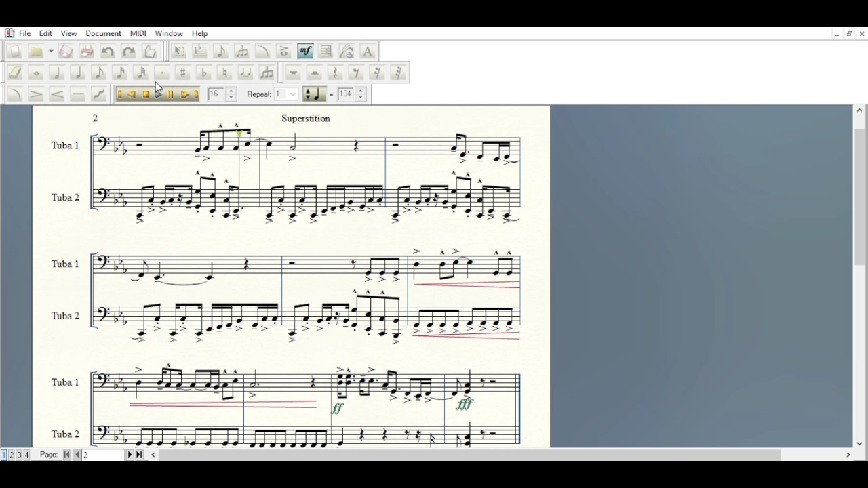The image size is (868, 488).
Task: Pick the slur curve in bottom toolbar
Action: (x=15, y=94)
